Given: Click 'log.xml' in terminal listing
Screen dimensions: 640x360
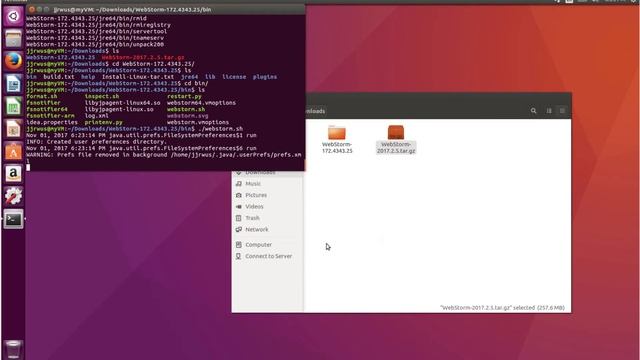Looking at the screenshot, I should pos(96,116).
